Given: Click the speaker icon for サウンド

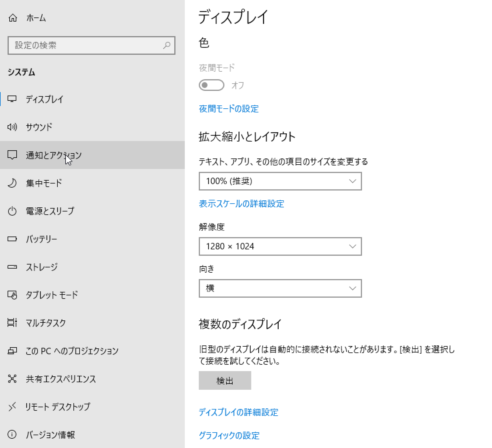Looking at the screenshot, I should point(12,127).
